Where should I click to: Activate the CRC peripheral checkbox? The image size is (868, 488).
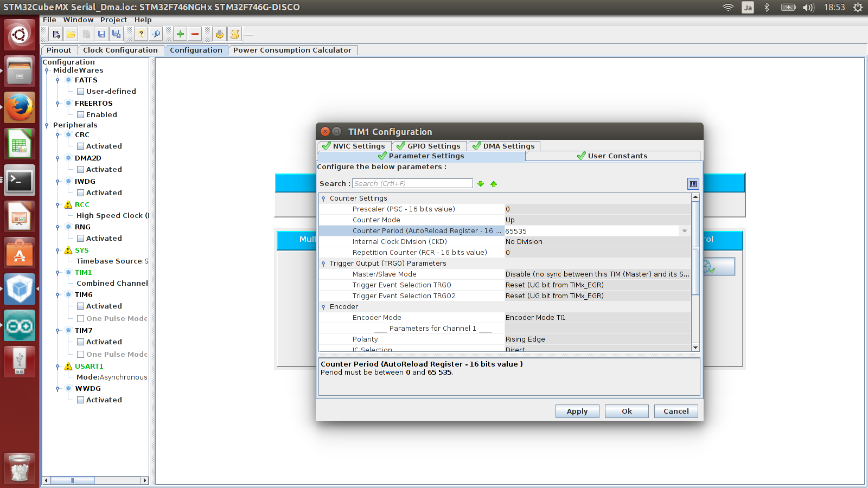pos(80,146)
